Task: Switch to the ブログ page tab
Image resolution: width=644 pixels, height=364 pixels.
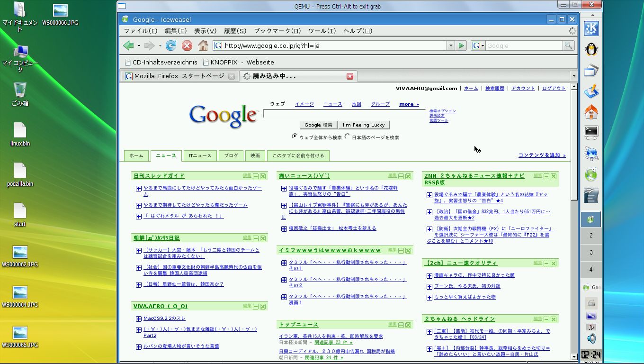Action: pyautogui.click(x=231, y=155)
